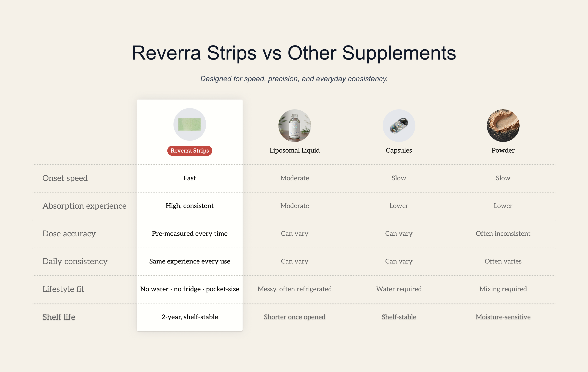
Task: Click the Liposomal Liquid column label
Action: pos(294,150)
